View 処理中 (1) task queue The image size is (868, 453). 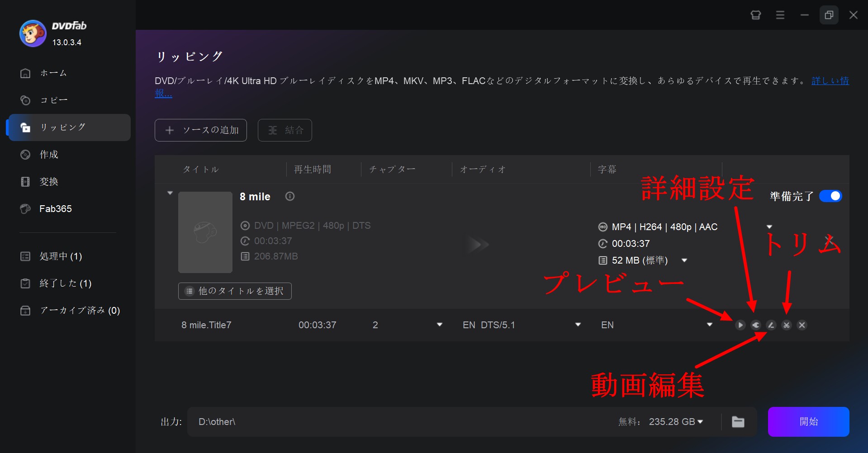[x=69, y=256]
